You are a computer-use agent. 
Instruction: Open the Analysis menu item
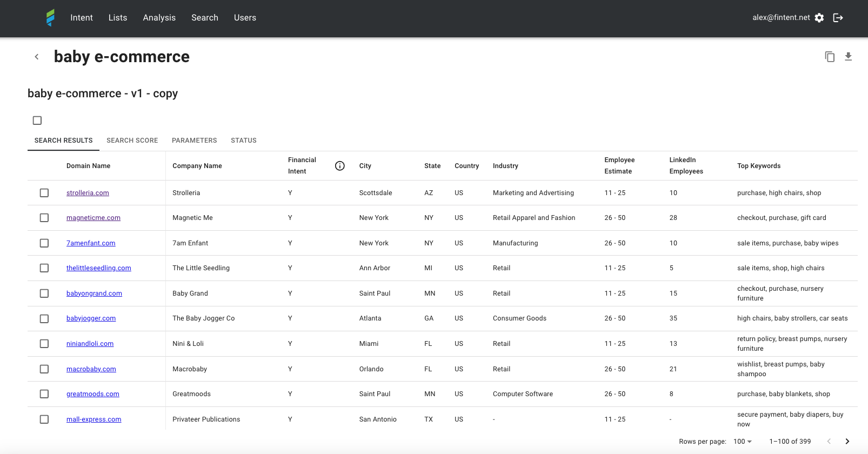coord(159,18)
